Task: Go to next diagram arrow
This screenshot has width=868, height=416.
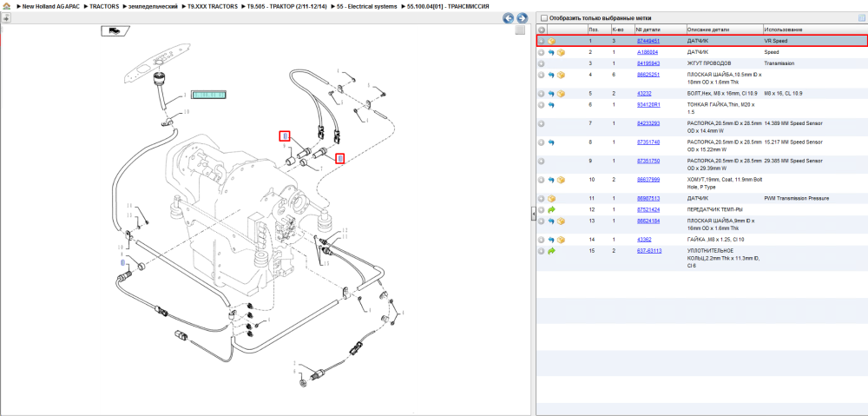Action: (x=522, y=18)
